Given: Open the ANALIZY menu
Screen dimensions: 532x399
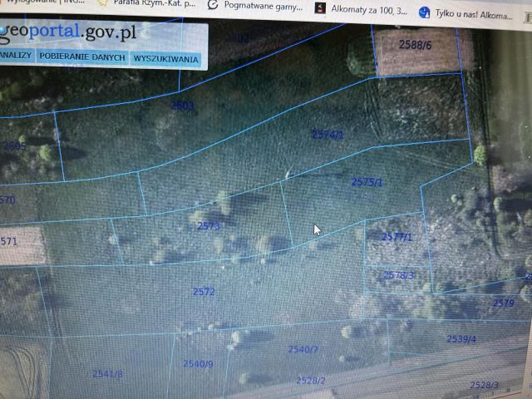Looking at the screenshot, I should tap(17, 55).
